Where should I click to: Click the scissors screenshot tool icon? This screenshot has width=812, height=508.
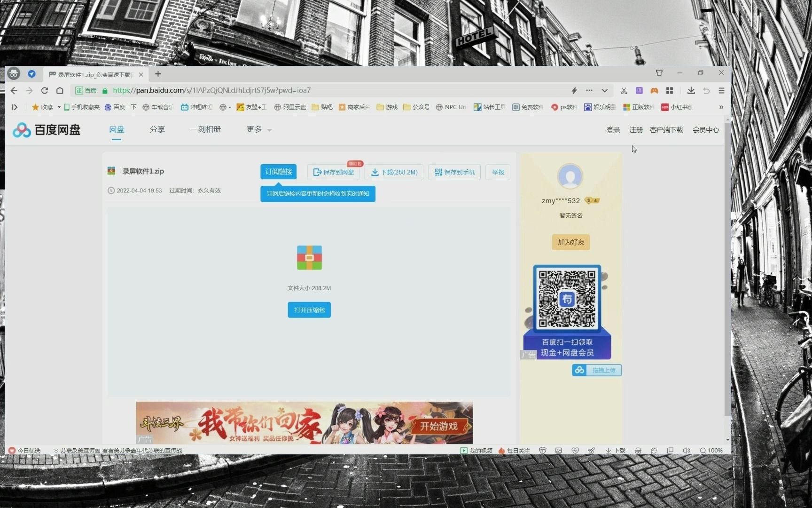624,90
